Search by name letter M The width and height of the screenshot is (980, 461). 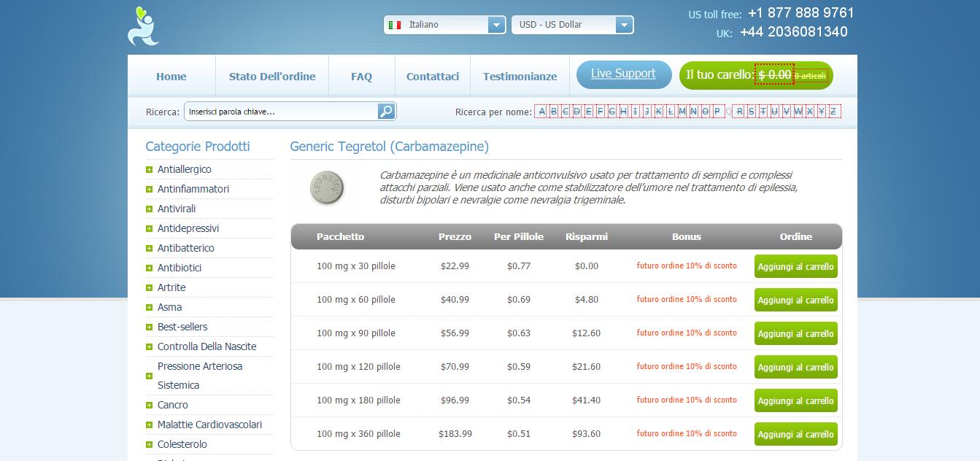(681, 112)
